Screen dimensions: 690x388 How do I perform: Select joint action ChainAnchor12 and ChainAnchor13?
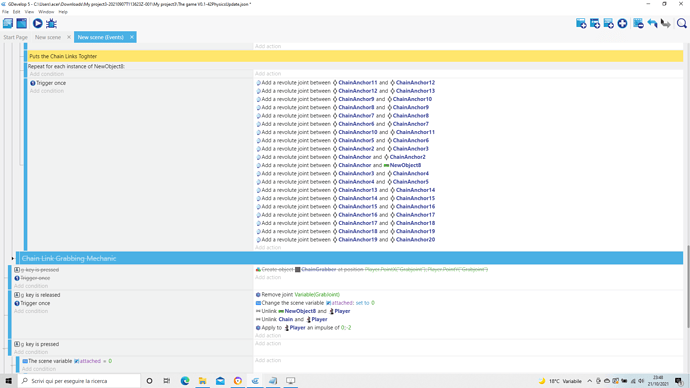(345, 91)
